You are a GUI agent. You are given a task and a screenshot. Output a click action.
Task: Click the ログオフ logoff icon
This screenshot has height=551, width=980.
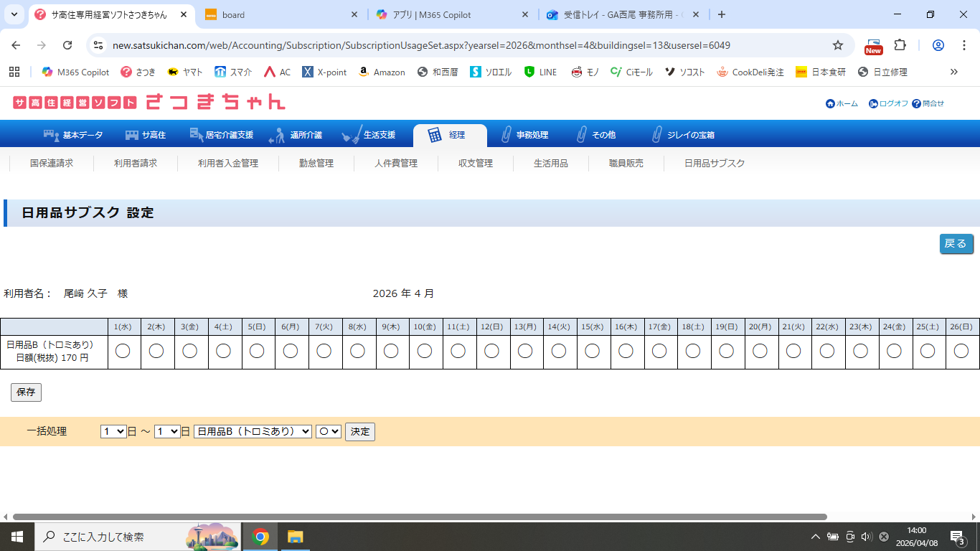click(x=873, y=103)
